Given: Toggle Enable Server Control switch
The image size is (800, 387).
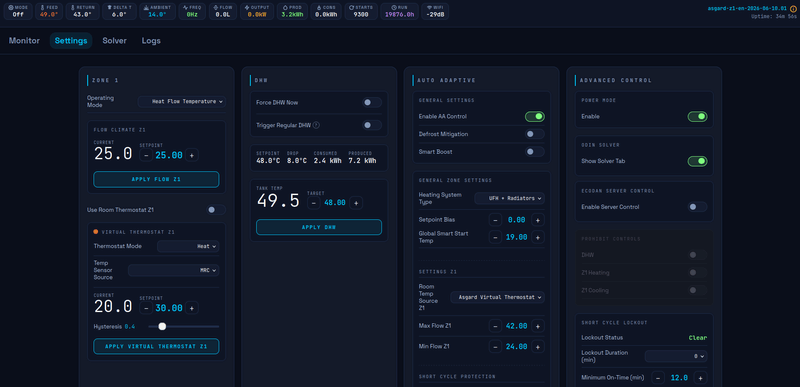Looking at the screenshot, I should [697, 207].
